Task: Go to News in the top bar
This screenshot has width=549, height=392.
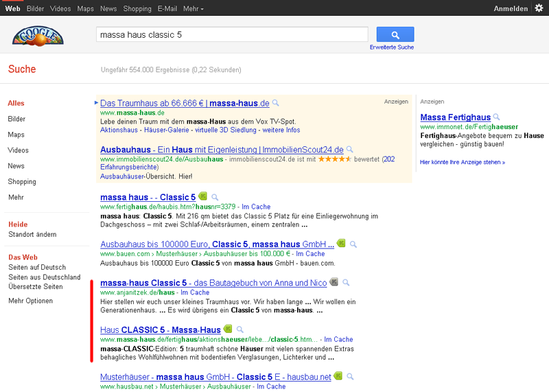Action: tap(108, 8)
